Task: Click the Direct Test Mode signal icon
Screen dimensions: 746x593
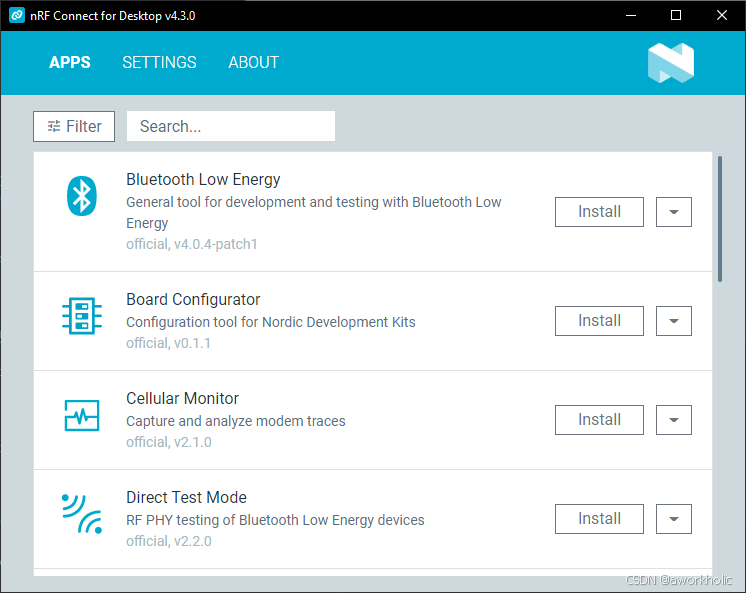Action: coord(82,514)
